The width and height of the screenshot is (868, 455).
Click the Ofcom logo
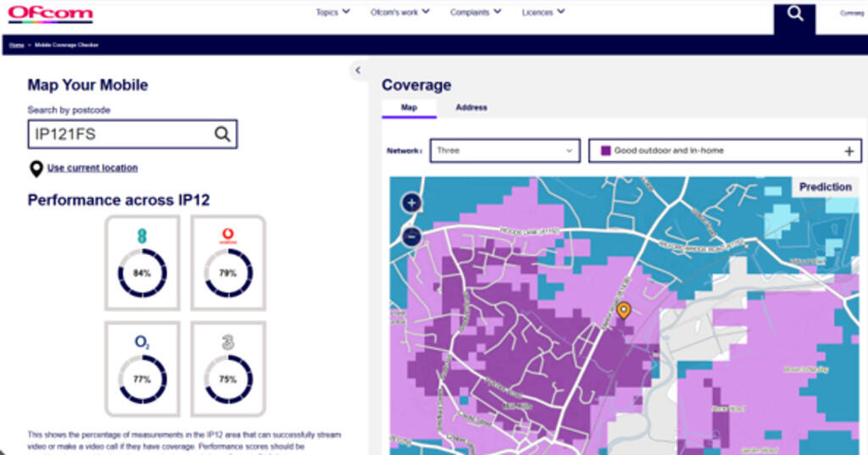(x=50, y=14)
